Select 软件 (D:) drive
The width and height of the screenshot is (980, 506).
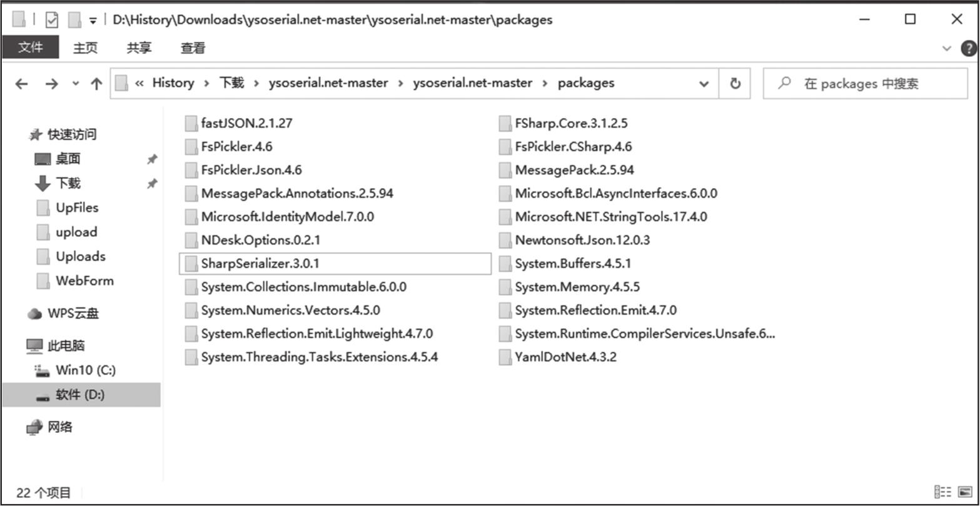(81, 395)
